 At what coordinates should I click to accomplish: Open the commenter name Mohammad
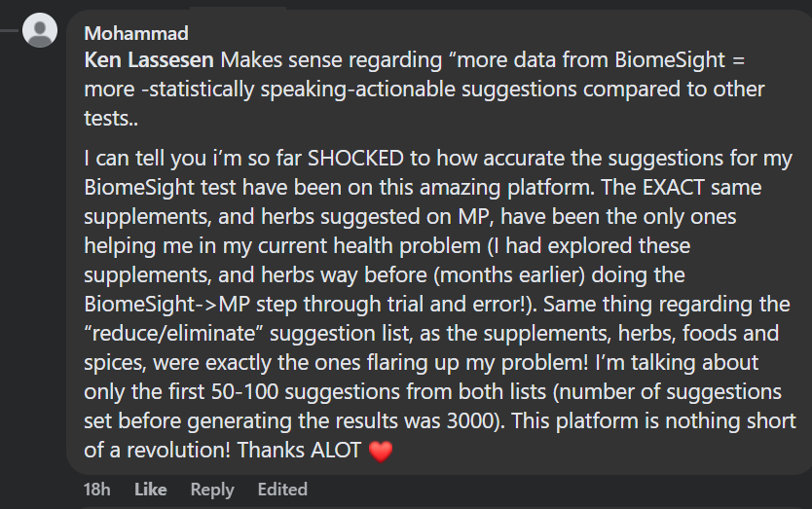136,34
